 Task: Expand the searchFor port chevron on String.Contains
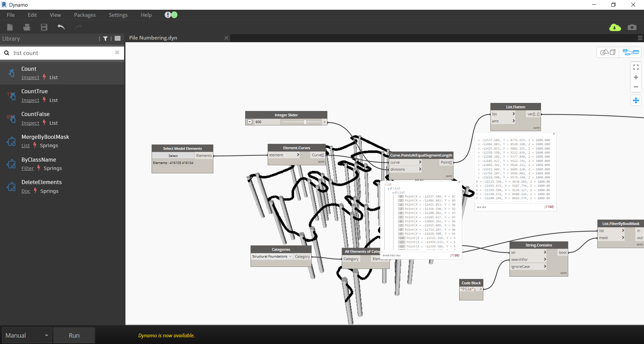tap(545, 260)
